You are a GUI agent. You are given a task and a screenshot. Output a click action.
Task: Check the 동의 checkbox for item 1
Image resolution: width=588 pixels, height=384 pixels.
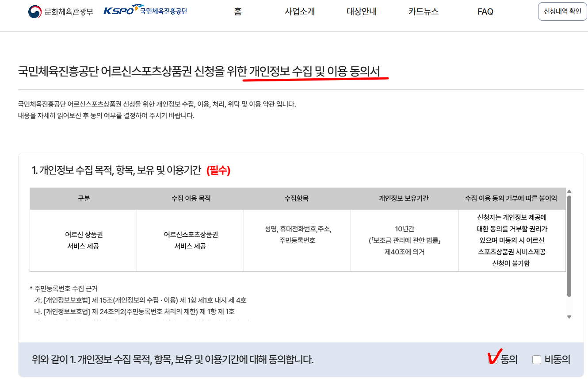[493, 360]
